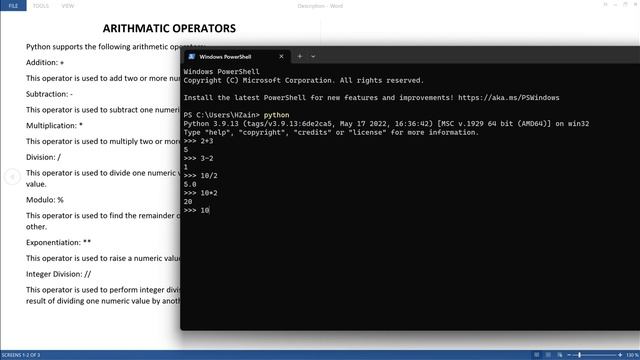The image size is (640, 360).
Task: Expand the terminal profile dropdown chevron
Action: (313, 57)
